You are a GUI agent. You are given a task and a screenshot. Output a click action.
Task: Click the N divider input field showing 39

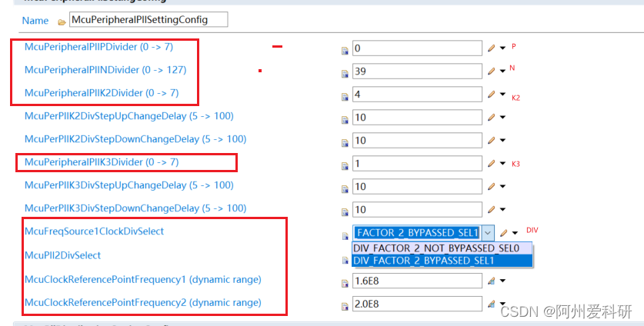click(x=417, y=72)
